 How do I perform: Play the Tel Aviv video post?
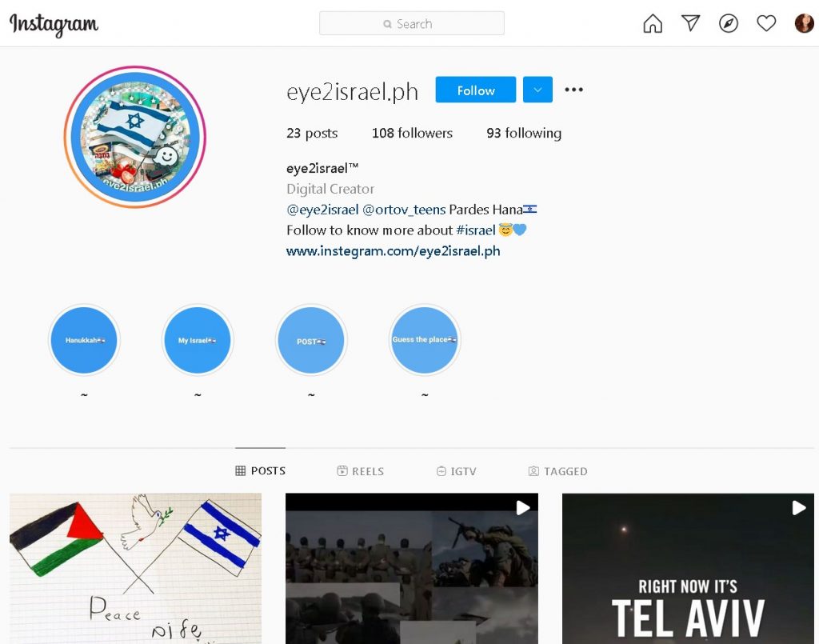[x=688, y=568]
